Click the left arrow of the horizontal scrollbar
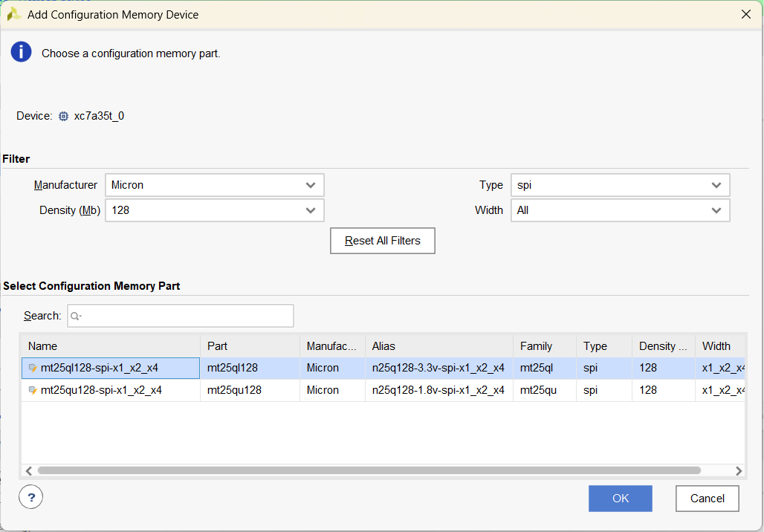 (29, 470)
